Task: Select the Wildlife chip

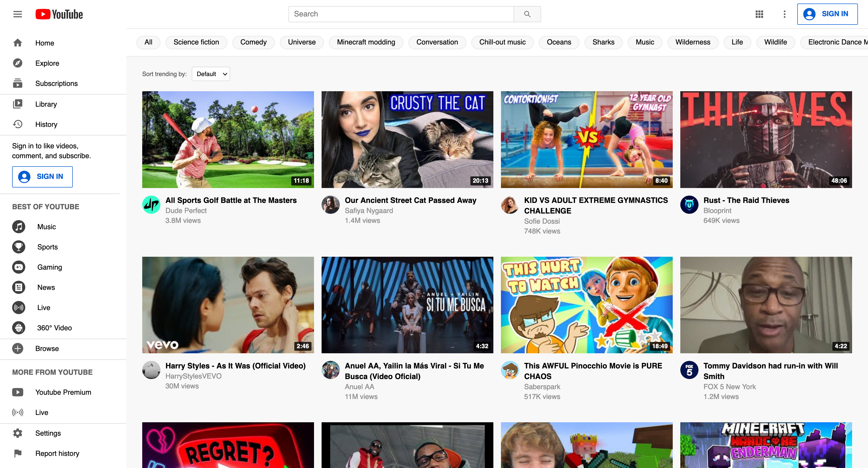Action: pos(776,42)
